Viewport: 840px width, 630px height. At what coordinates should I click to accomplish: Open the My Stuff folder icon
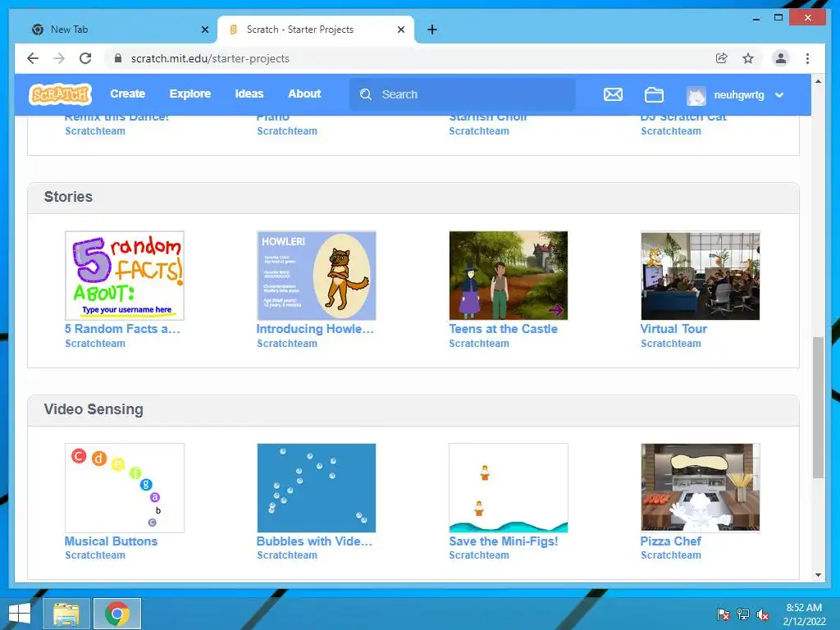coord(654,95)
